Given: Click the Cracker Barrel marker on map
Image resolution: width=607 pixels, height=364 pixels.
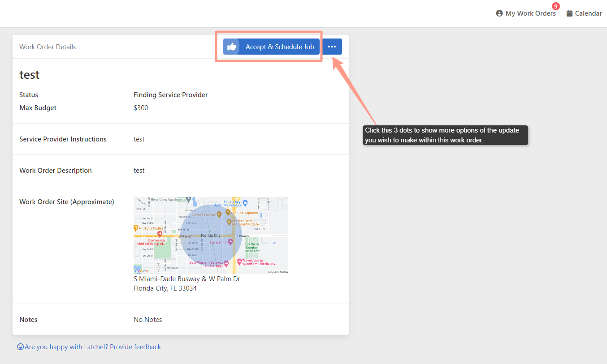Looking at the screenshot, I should point(229,222).
